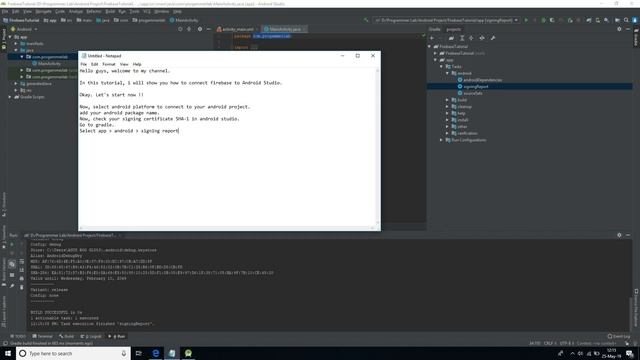Click Rerun icon in the Run panel
The image size is (640, 360).
[x=12, y=244]
